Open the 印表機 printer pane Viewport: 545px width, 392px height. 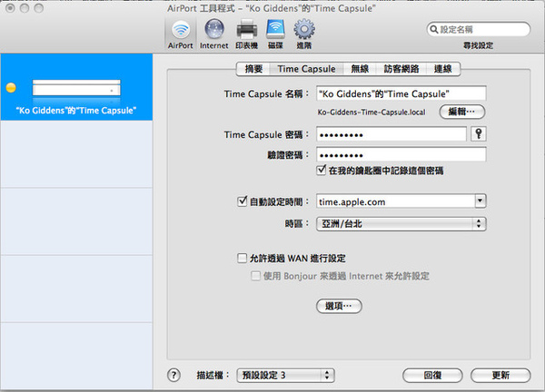tap(247, 34)
